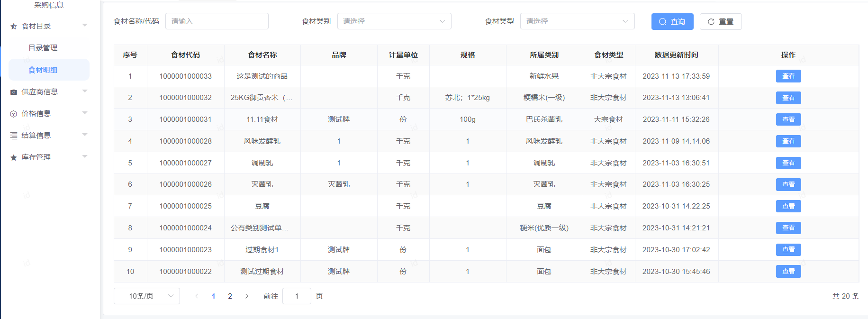
Task: Click 查看 for code 1000001000024
Action: click(788, 228)
